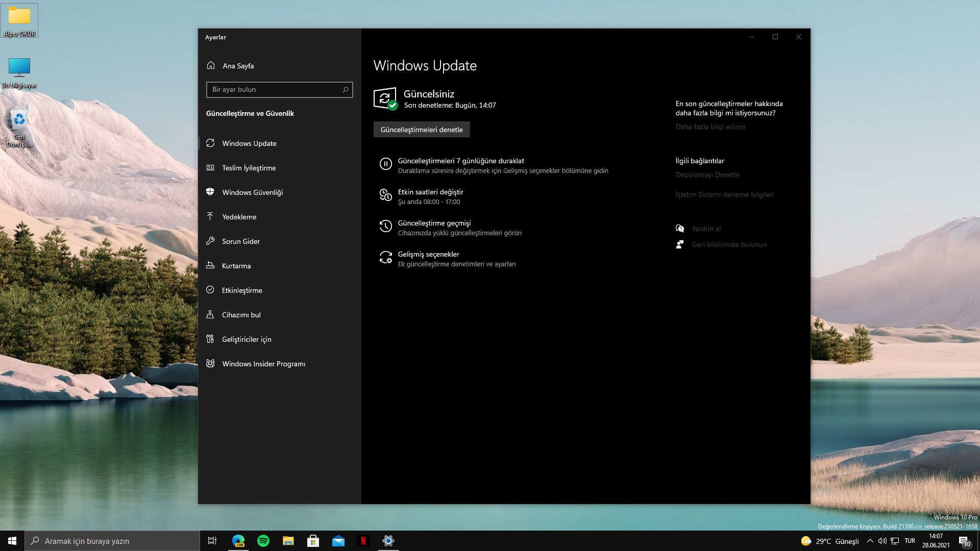Click the Bir ayar bulun search field

[276, 90]
